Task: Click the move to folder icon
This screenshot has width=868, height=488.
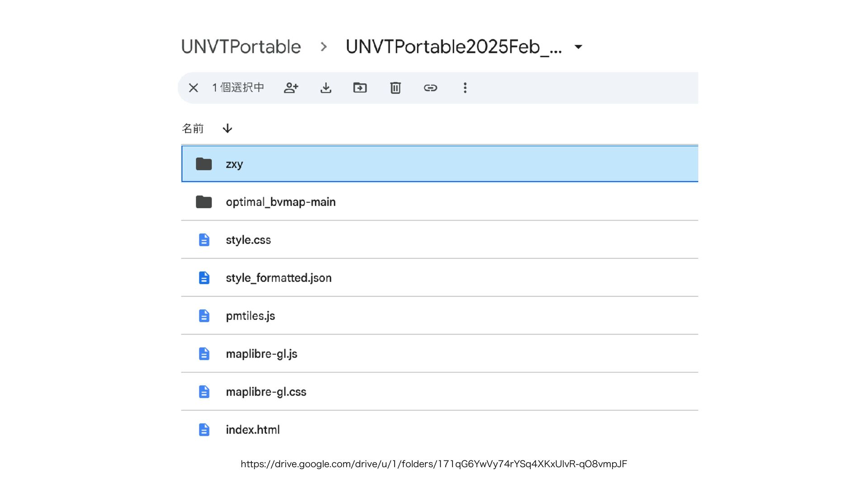Action: pos(360,88)
